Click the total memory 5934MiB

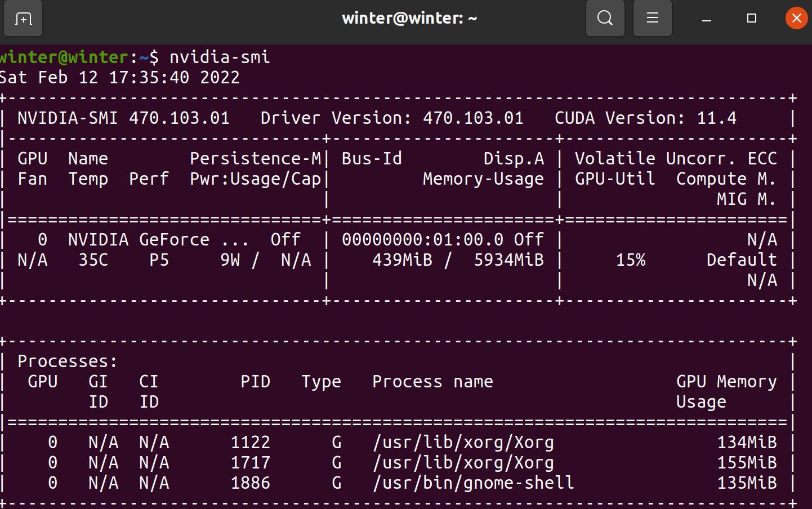point(508,260)
